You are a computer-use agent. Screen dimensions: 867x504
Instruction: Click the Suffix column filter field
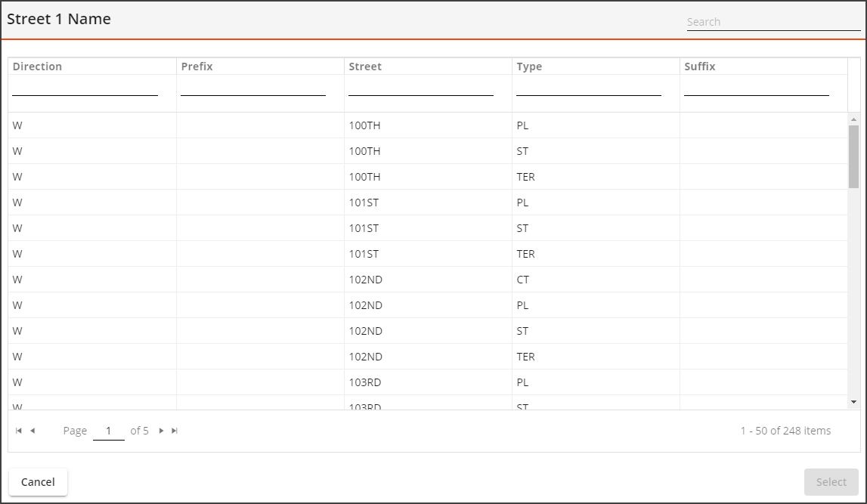756,88
